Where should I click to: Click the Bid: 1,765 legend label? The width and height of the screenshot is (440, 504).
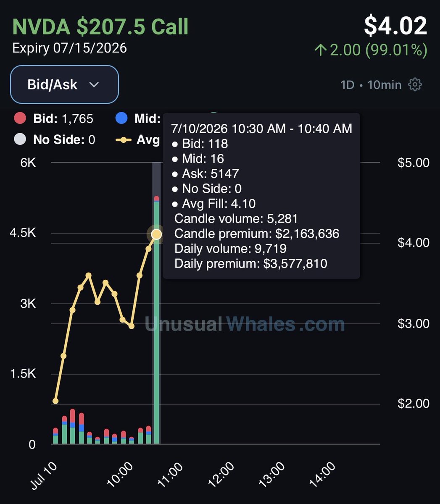(x=63, y=118)
